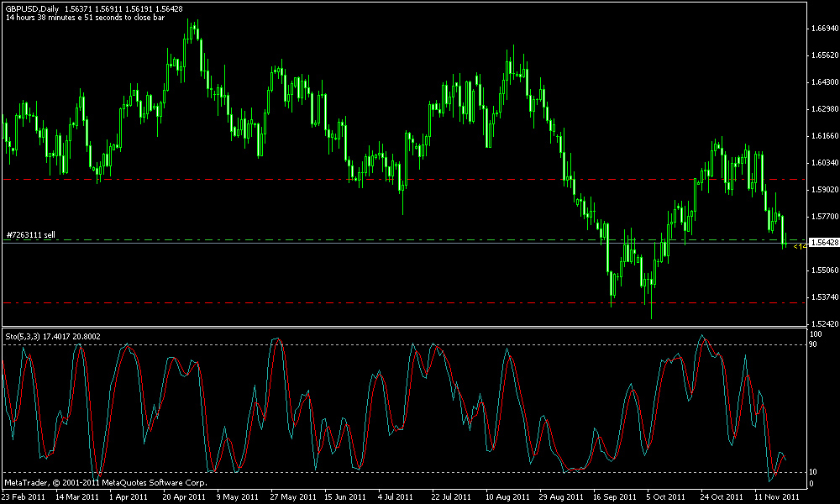Viewport: 840px width, 504px height.
Task: Click the GBPUSD,Daily chart title text
Action: coord(32,9)
